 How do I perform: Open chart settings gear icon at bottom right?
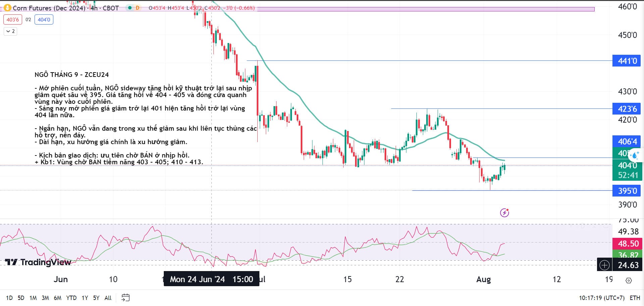629,280
